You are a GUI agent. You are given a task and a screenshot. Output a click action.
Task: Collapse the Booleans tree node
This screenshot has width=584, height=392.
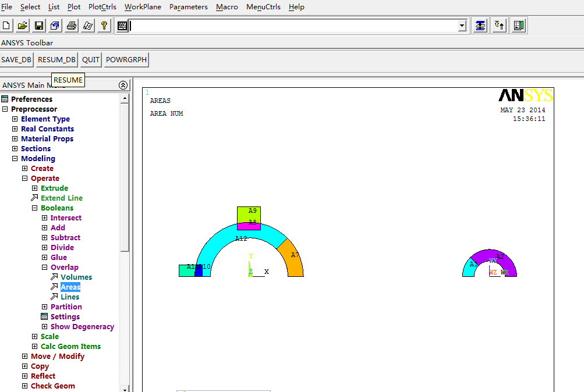[x=34, y=208]
